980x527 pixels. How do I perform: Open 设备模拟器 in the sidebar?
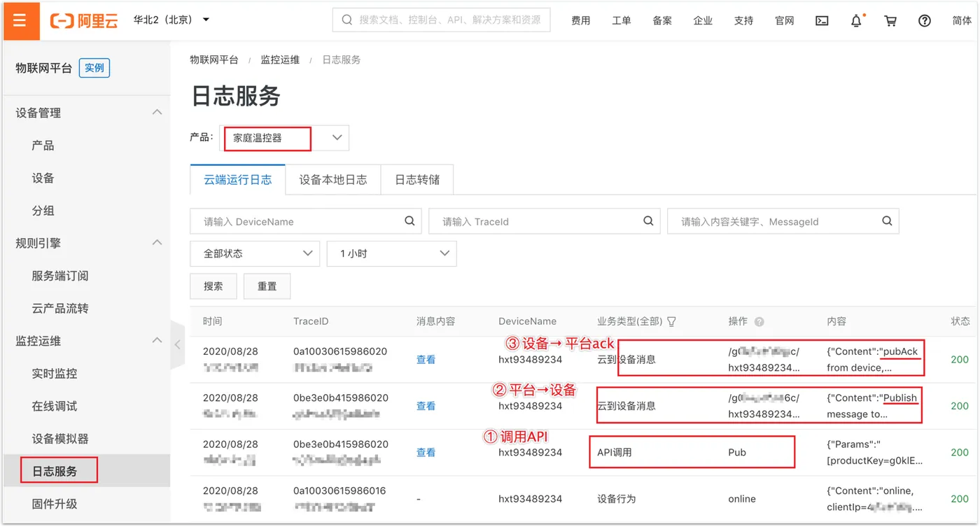pyautogui.click(x=60, y=439)
